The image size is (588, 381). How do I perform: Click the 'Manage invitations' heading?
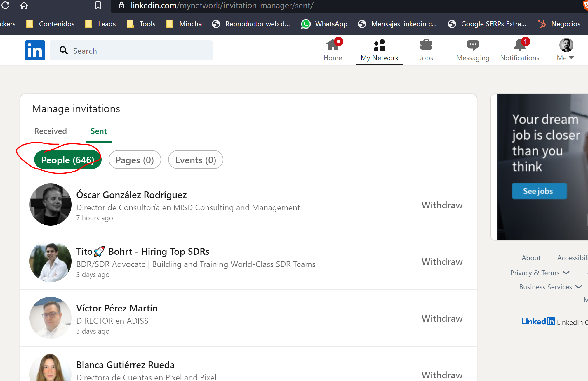pos(76,109)
